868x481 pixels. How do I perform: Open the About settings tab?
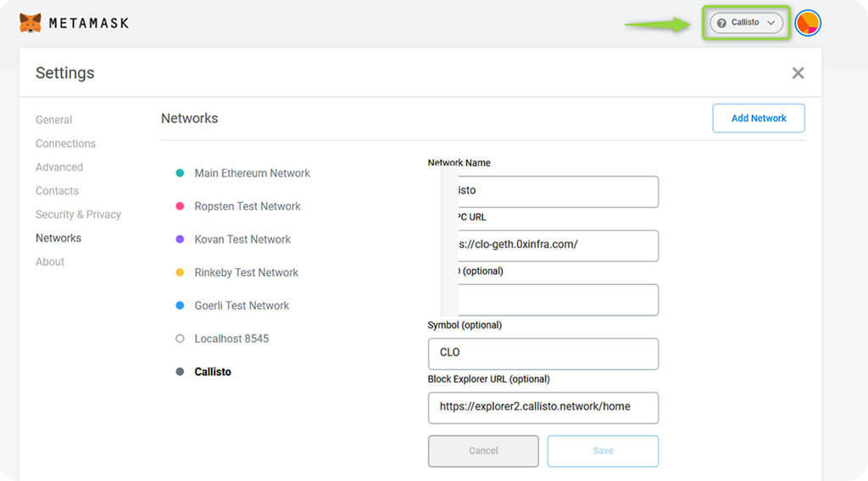pyautogui.click(x=50, y=262)
